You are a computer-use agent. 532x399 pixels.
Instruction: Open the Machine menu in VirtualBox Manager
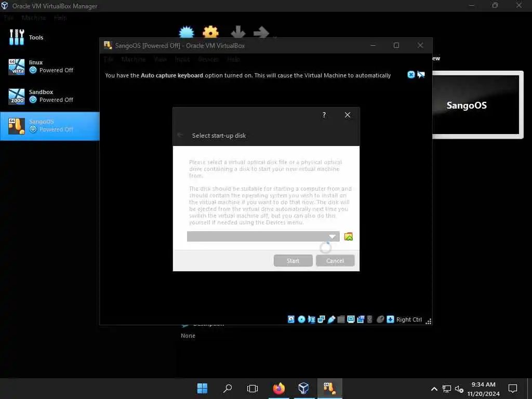click(x=34, y=18)
